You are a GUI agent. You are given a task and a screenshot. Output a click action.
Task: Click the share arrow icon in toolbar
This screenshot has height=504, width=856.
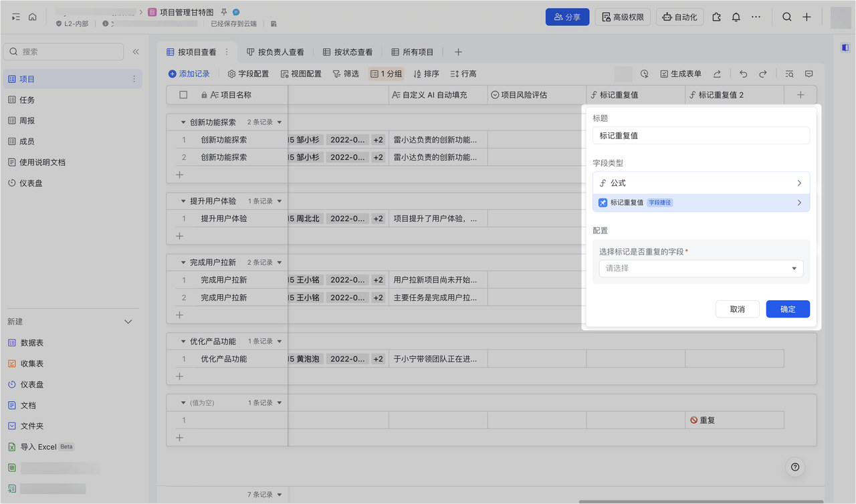pyautogui.click(x=717, y=74)
